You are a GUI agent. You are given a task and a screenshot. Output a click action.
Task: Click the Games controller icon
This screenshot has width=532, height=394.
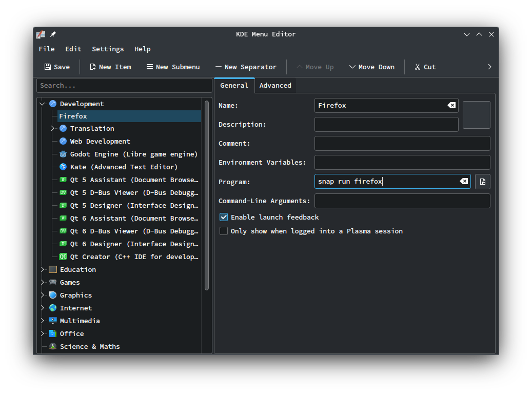point(53,282)
